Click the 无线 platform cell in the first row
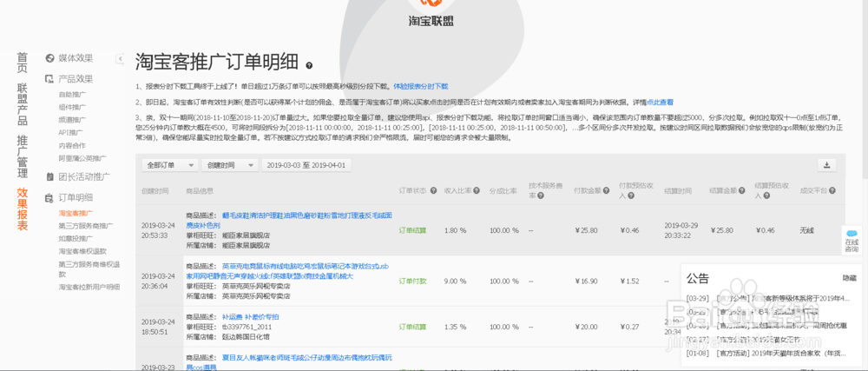868x371 pixels. click(806, 230)
